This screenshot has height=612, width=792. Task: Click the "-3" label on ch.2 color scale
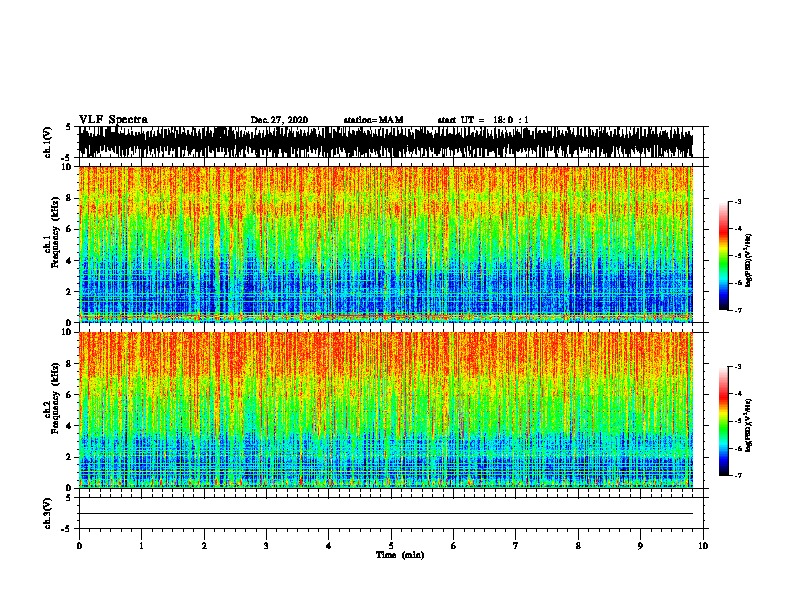pyautogui.click(x=737, y=367)
